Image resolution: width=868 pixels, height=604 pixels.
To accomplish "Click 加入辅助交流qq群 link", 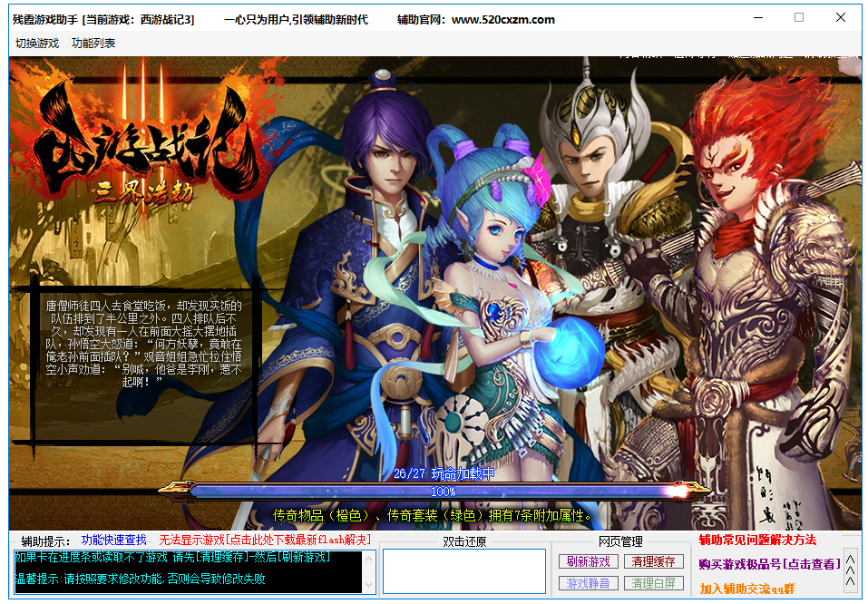I will (747, 589).
